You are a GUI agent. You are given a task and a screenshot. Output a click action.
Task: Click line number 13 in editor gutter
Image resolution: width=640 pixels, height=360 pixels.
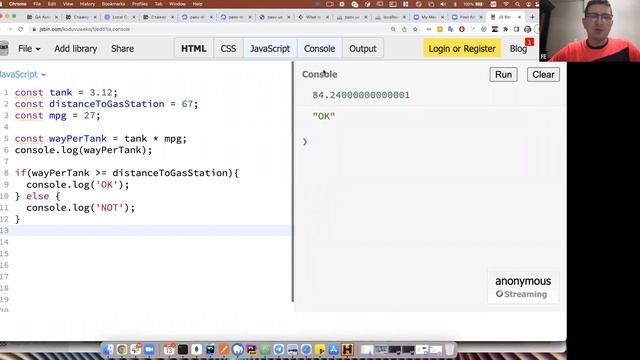click(x=4, y=230)
